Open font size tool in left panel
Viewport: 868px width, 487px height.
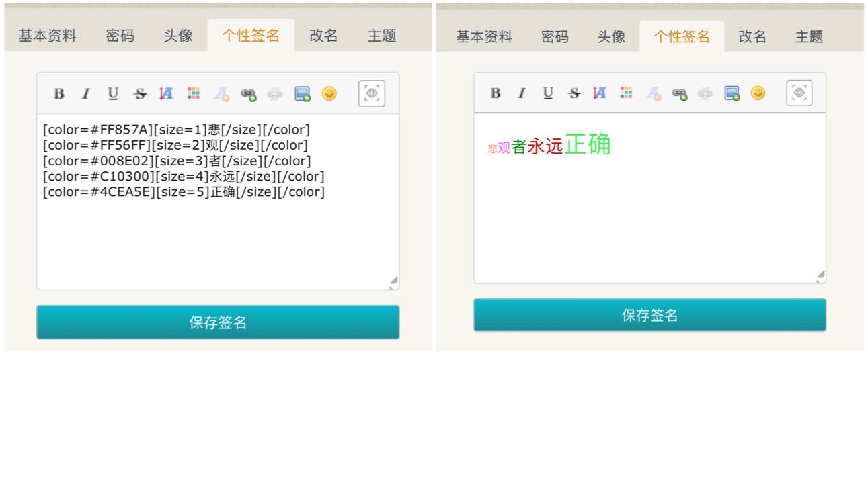click(x=166, y=94)
